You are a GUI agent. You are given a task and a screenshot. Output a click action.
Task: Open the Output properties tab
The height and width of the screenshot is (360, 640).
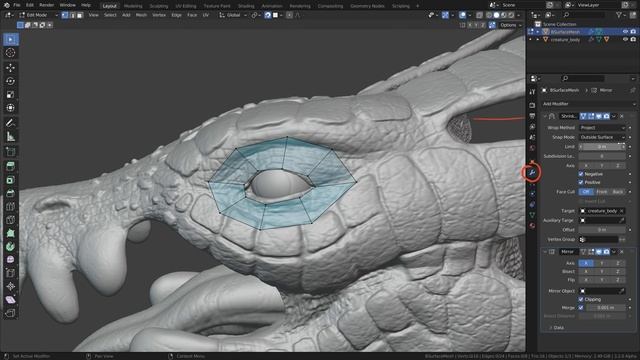532,116
